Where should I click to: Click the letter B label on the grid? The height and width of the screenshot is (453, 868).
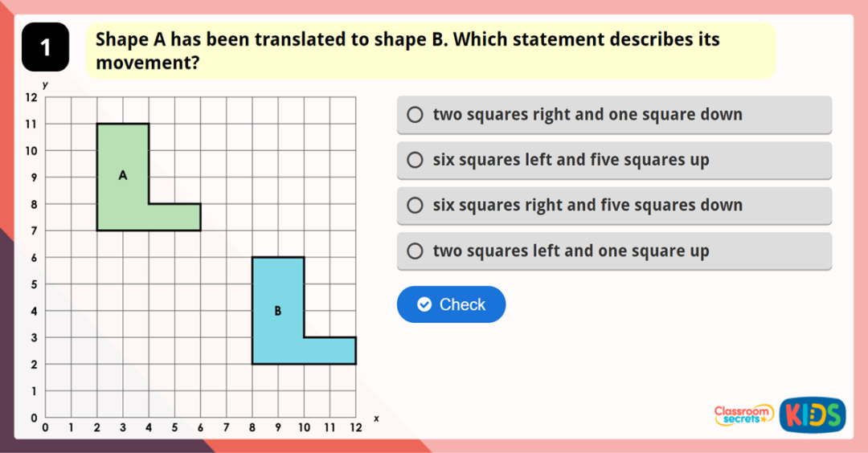[278, 311]
